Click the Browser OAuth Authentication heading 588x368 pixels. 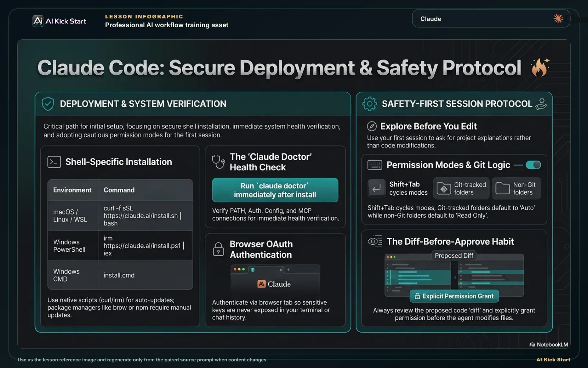[261, 250]
